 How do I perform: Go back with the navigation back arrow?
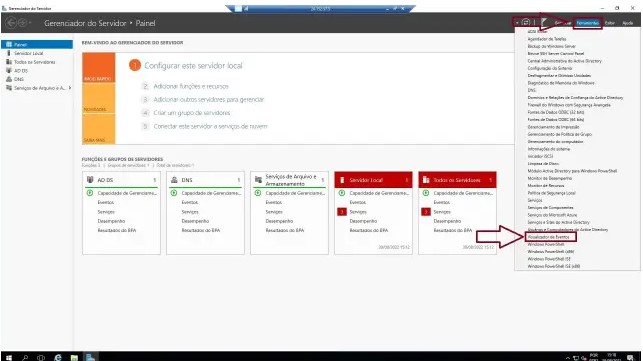tap(11, 23)
